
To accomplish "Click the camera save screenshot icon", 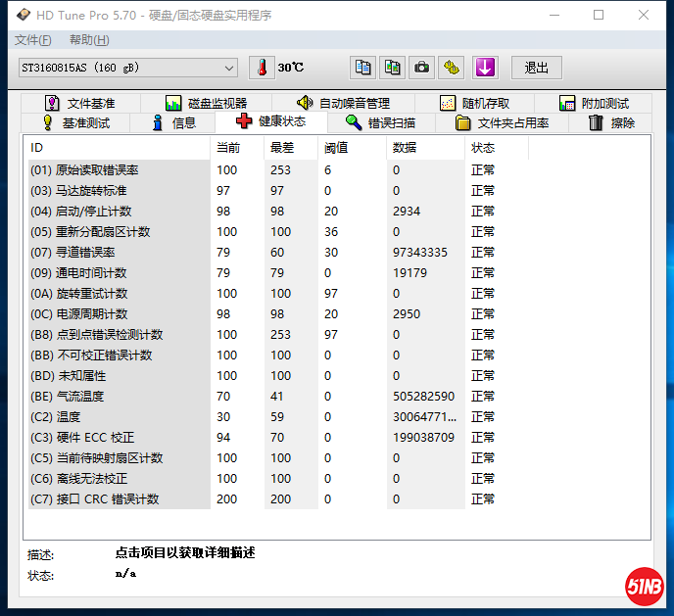I will pos(421,68).
